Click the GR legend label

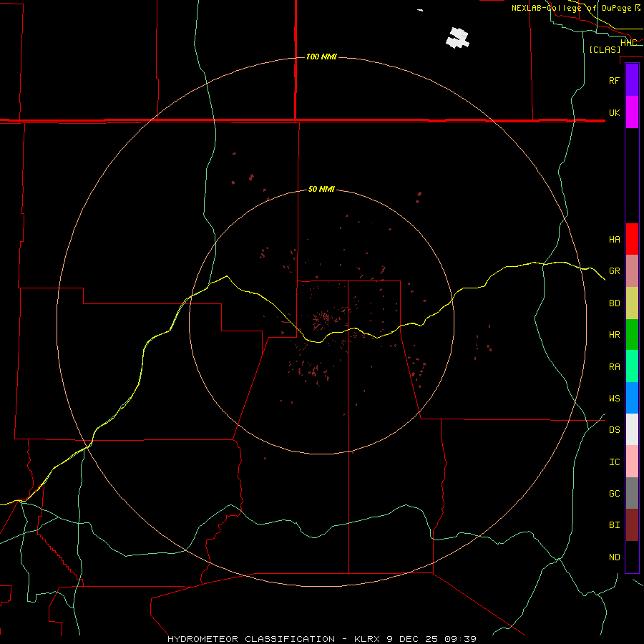click(614, 271)
